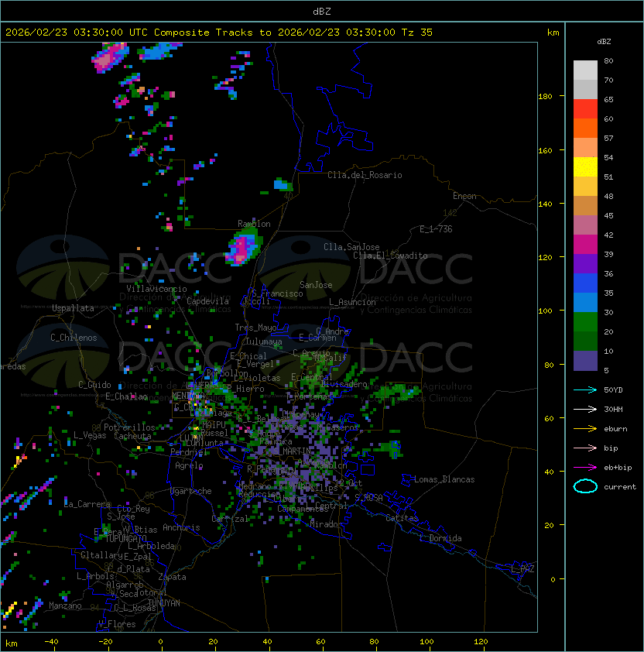Pick the purple 39 dBZ legend swatch

tap(585, 263)
